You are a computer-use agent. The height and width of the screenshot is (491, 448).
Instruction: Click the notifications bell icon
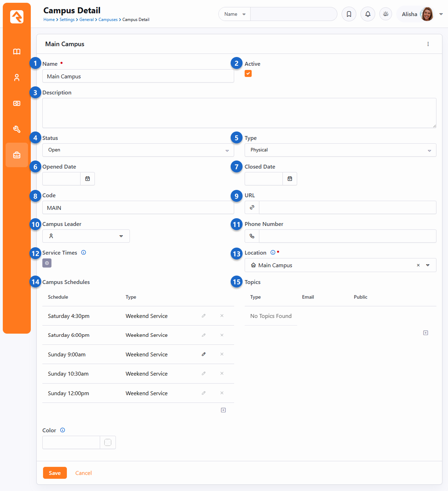pos(368,14)
